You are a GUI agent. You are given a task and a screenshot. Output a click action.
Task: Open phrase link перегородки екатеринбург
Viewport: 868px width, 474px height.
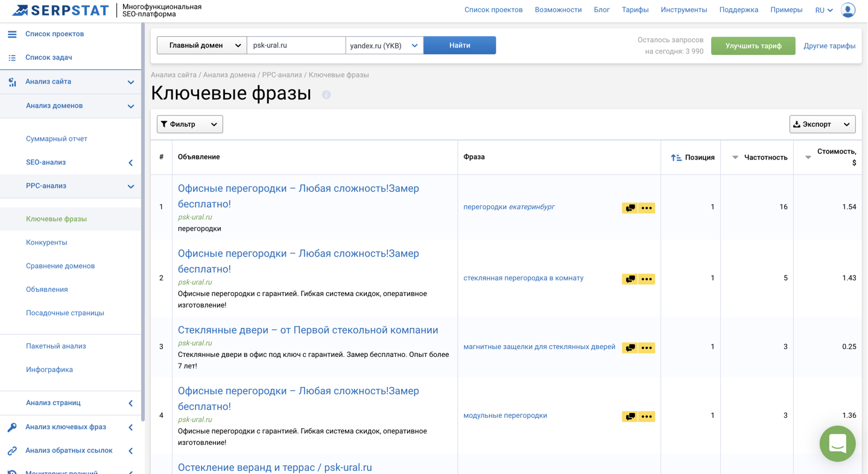click(509, 207)
